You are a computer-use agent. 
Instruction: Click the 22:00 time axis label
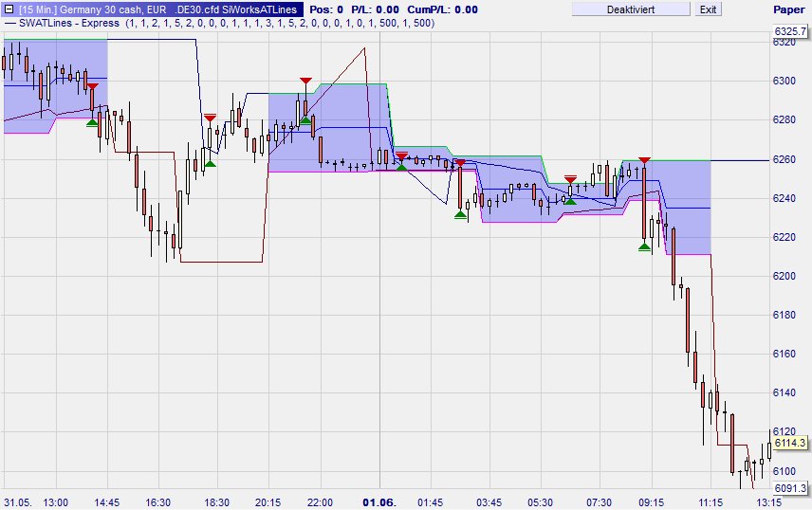(x=320, y=502)
